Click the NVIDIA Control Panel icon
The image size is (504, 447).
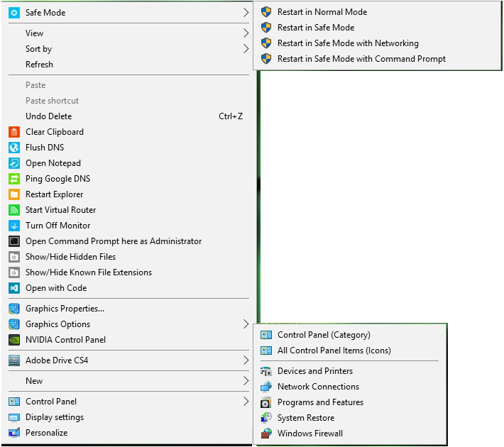coord(13,340)
